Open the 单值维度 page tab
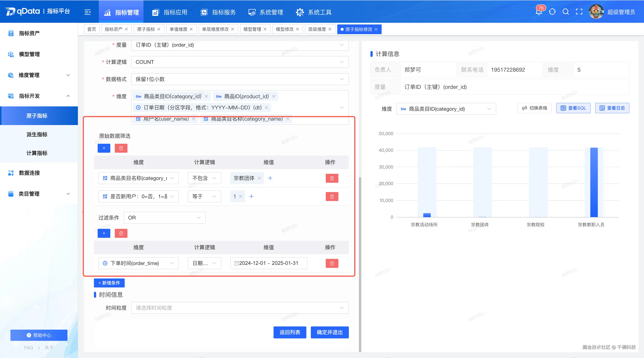 [178, 29]
